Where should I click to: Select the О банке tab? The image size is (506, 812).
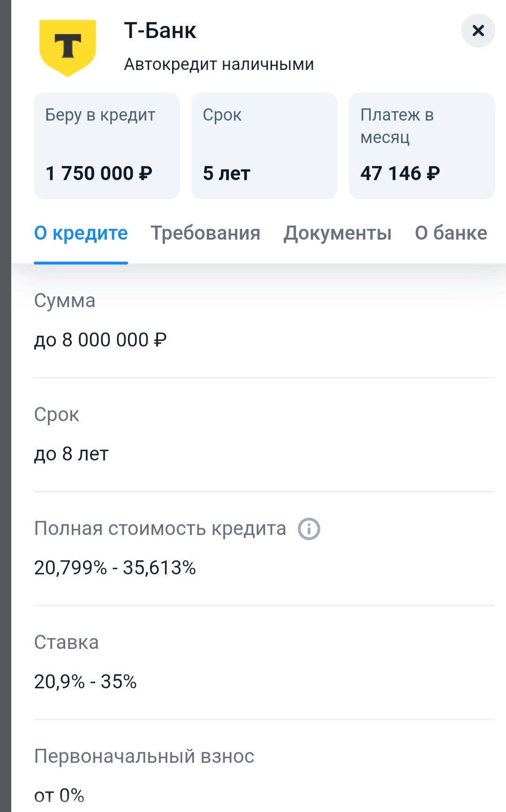[x=451, y=233]
